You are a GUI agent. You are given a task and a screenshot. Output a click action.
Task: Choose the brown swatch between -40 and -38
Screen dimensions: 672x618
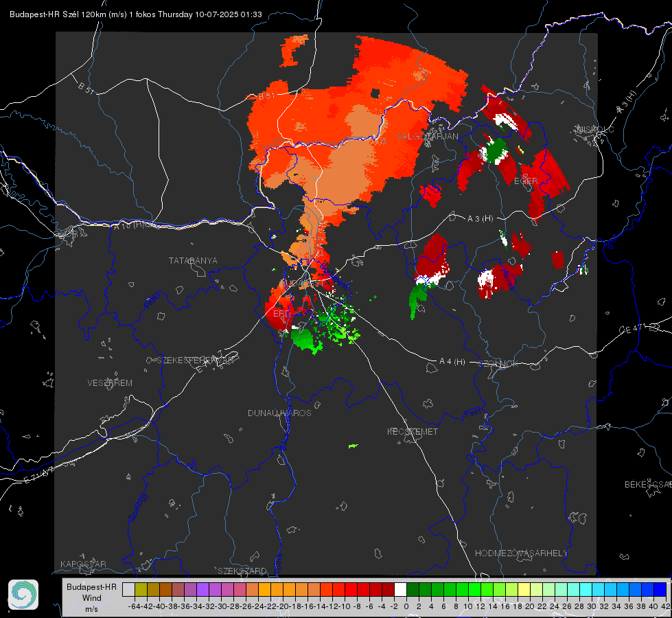165,590
